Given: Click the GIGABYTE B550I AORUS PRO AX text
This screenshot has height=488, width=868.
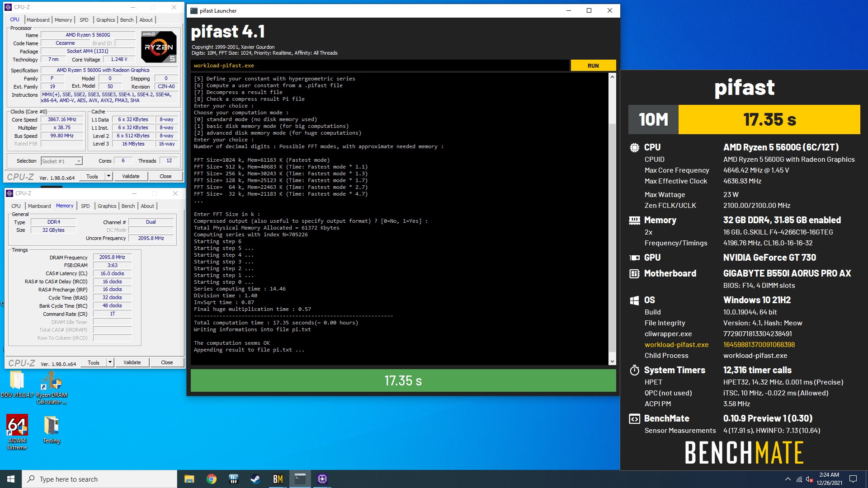Looking at the screenshot, I should point(787,273).
